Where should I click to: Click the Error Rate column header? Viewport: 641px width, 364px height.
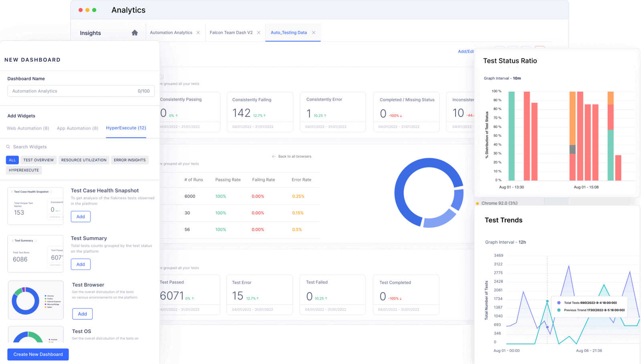pyautogui.click(x=301, y=180)
